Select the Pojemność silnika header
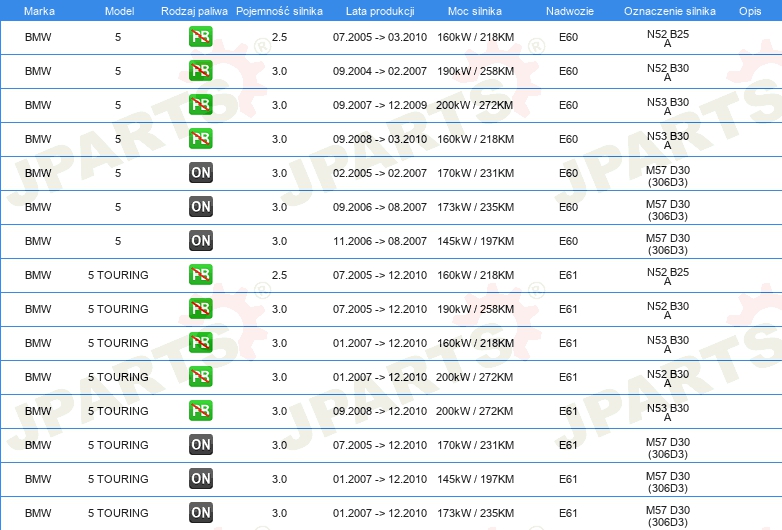This screenshot has height=530, width=782. point(279,11)
